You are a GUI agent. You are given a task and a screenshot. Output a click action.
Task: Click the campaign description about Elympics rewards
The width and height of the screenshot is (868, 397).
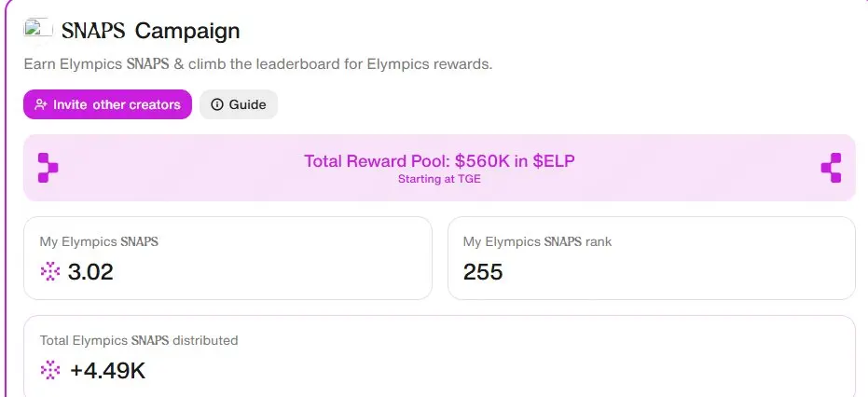[258, 64]
